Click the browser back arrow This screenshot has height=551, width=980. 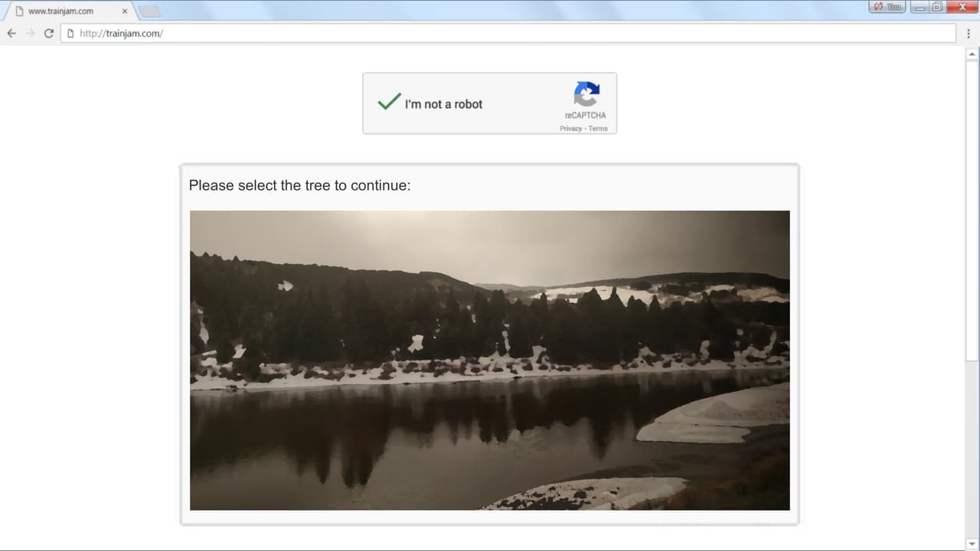click(11, 33)
